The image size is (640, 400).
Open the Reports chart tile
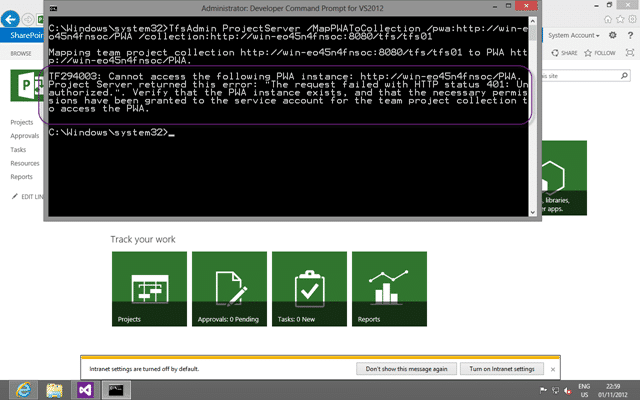tap(389, 289)
